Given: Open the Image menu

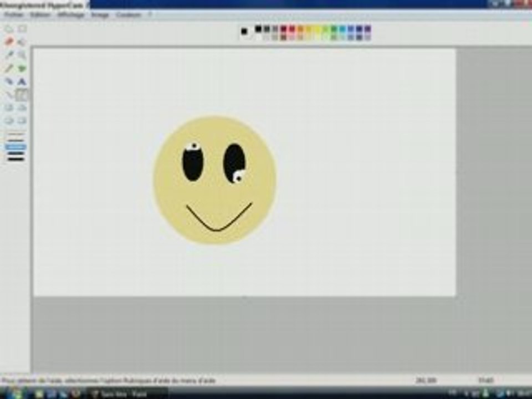Looking at the screenshot, I should click(x=100, y=15).
